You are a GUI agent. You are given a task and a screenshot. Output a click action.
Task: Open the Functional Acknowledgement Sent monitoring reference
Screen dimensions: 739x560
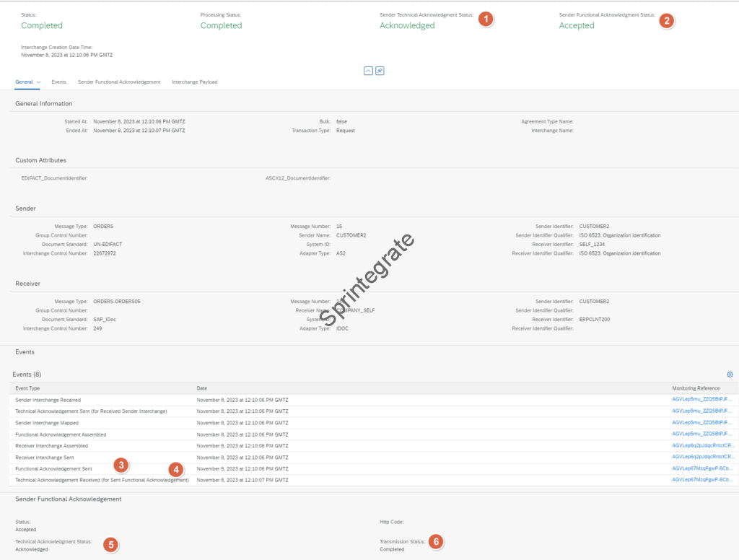pyautogui.click(x=703, y=468)
